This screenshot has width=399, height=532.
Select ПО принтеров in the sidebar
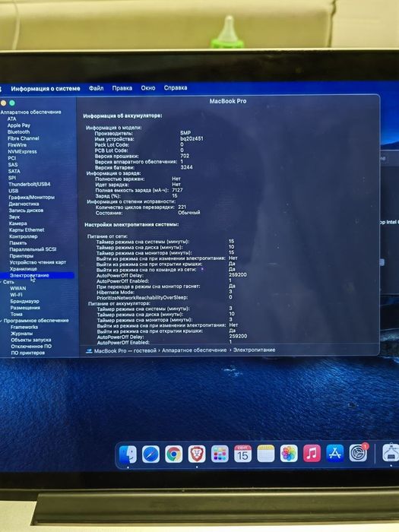click(x=28, y=353)
